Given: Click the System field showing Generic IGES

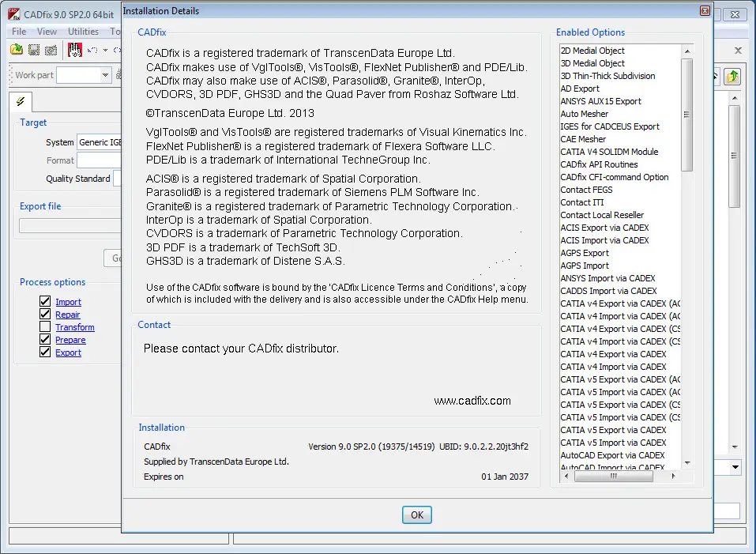Looking at the screenshot, I should (x=100, y=142).
